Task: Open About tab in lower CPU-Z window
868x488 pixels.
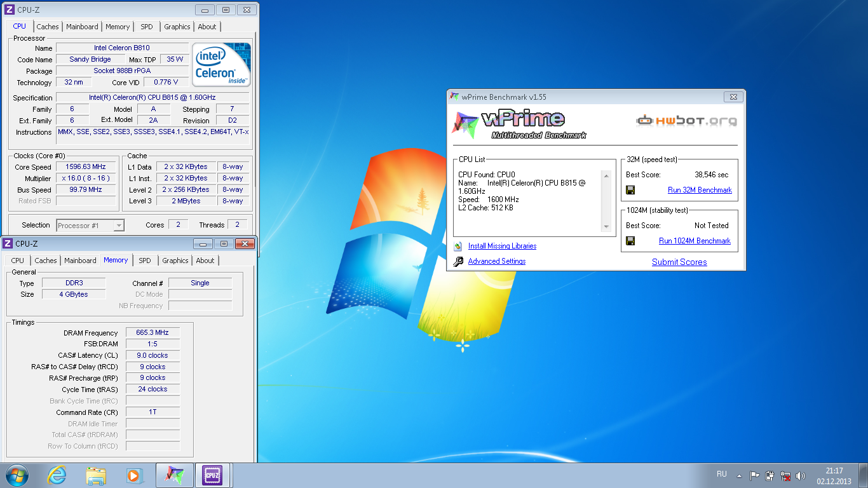Action: 205,261
